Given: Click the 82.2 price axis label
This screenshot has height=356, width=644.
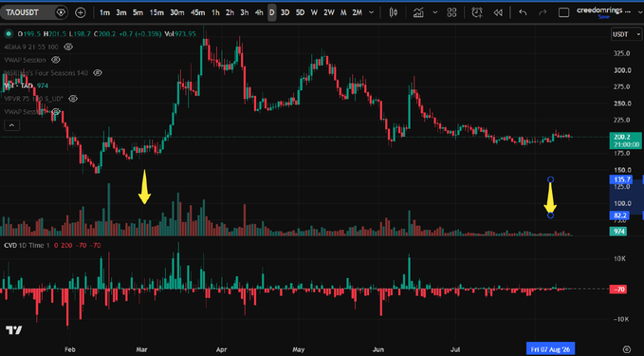Looking at the screenshot, I should click(x=620, y=215).
